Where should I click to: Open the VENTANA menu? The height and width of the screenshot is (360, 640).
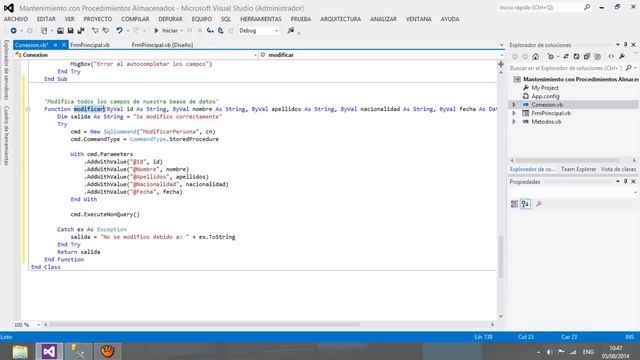click(418, 19)
